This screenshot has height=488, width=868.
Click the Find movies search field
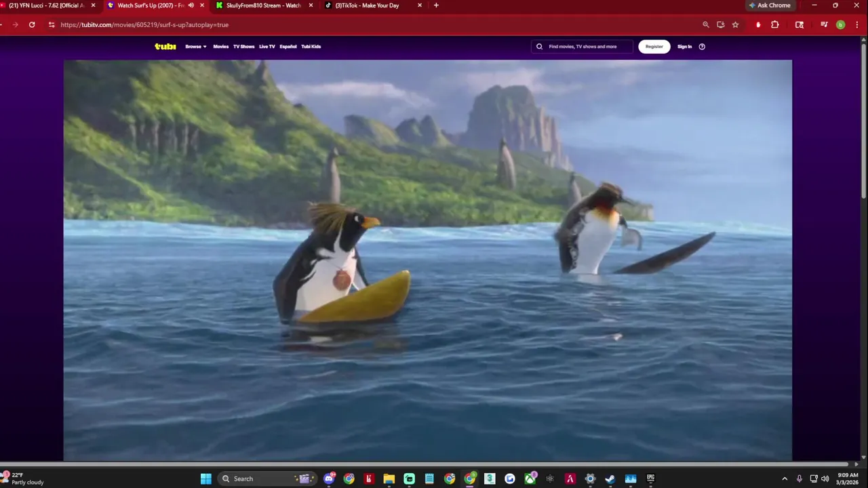pyautogui.click(x=583, y=47)
